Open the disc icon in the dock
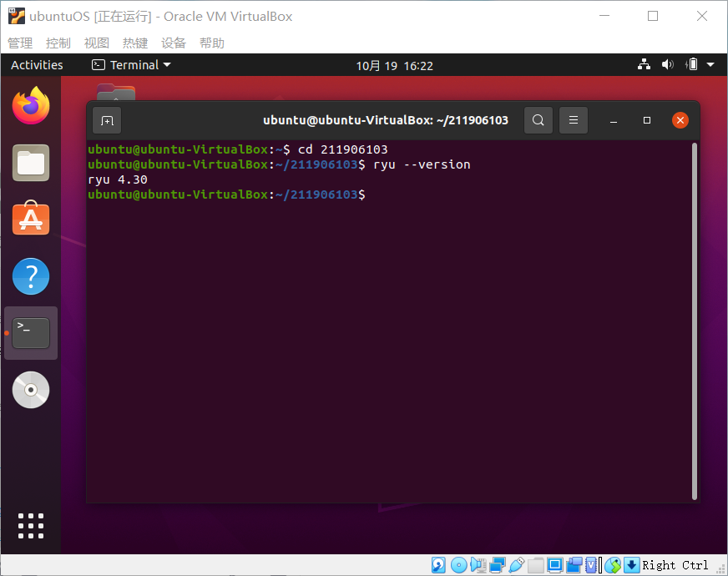Viewport: 728px width, 576px height. click(31, 390)
